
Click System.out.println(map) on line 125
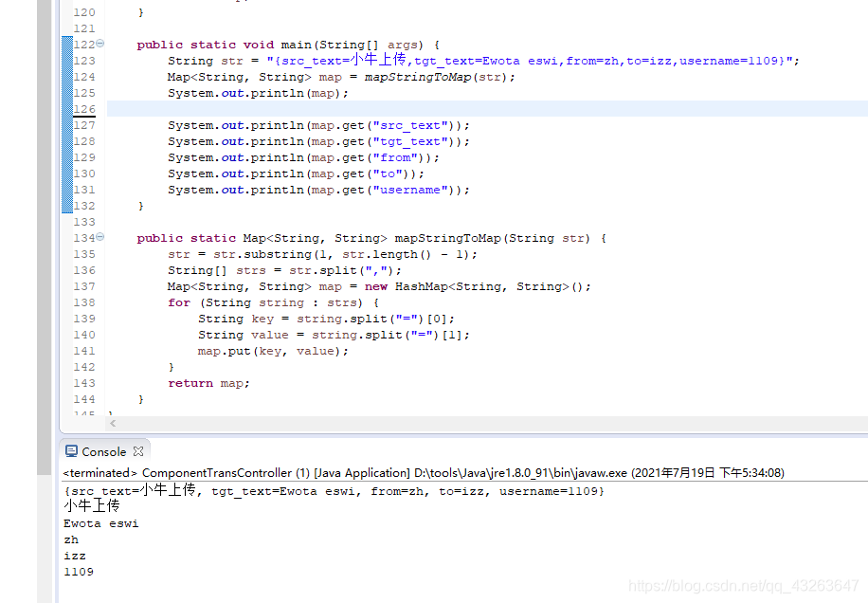coord(258,93)
